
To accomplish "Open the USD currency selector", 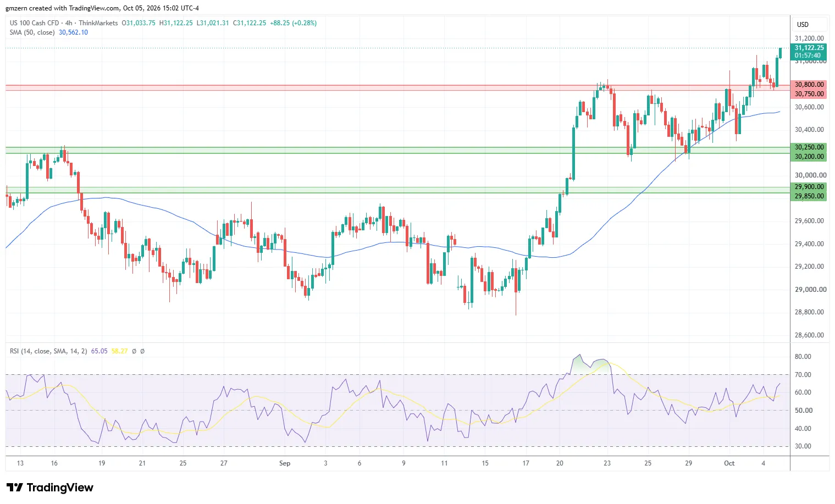I will [x=803, y=24].
